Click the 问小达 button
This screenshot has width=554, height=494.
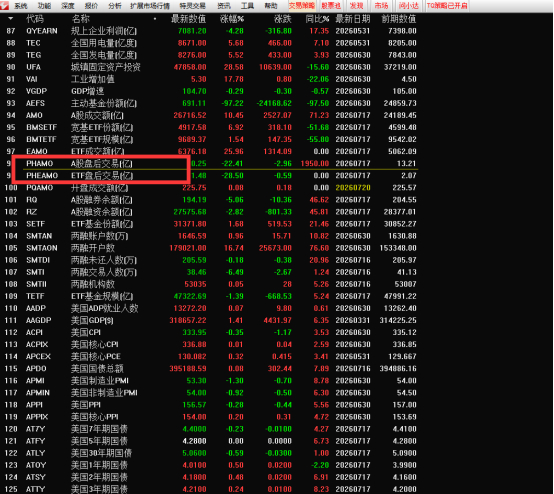[408, 6]
